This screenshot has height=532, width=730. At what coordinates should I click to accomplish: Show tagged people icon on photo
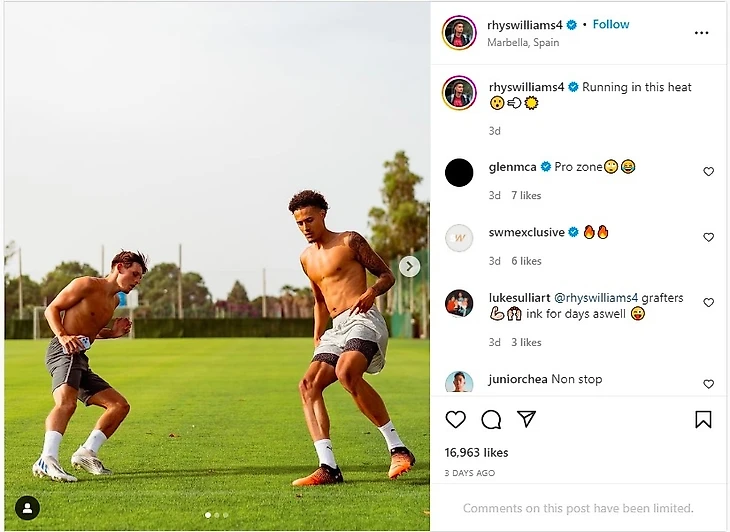(28, 508)
